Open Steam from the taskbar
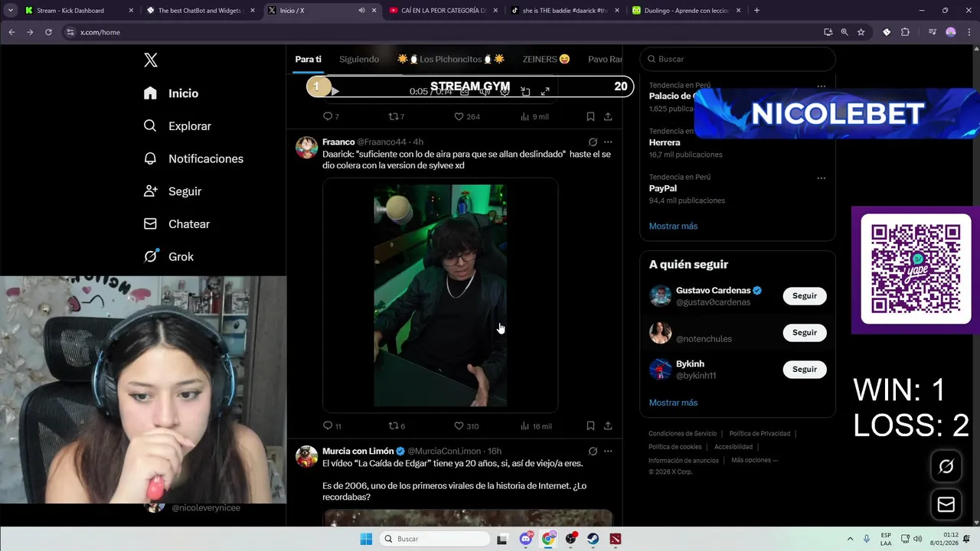Screen dimensions: 980x551 tap(593, 539)
